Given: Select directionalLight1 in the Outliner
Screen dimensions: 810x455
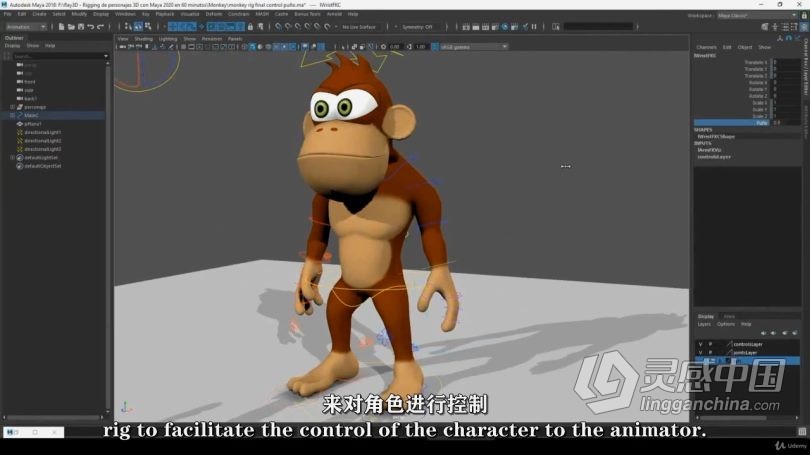Looking at the screenshot, I should pos(43,132).
